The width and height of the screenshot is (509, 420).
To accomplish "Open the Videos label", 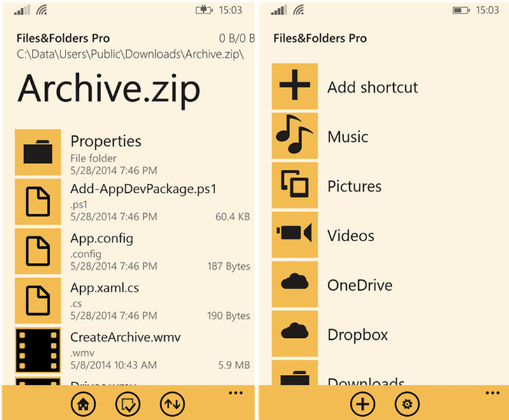I will (351, 235).
